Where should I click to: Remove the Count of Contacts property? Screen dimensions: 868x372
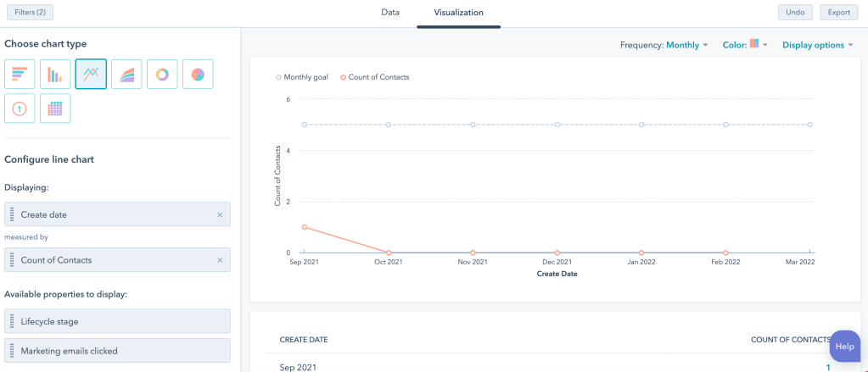(220, 260)
